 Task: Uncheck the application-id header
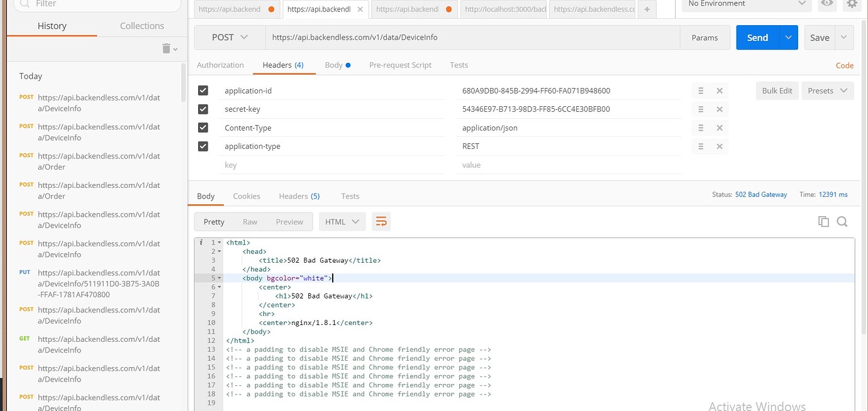(203, 90)
